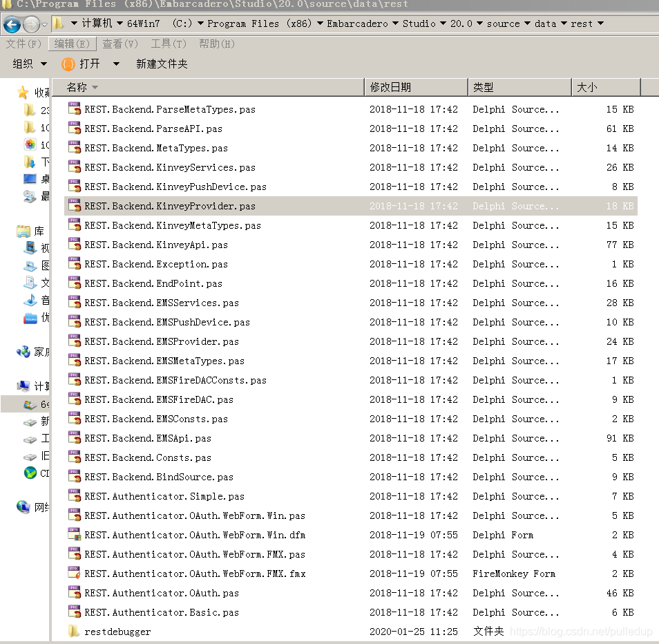This screenshot has width=659, height=644.
Task: Click the 打开 (Open) toolbar button
Action: (x=81, y=64)
